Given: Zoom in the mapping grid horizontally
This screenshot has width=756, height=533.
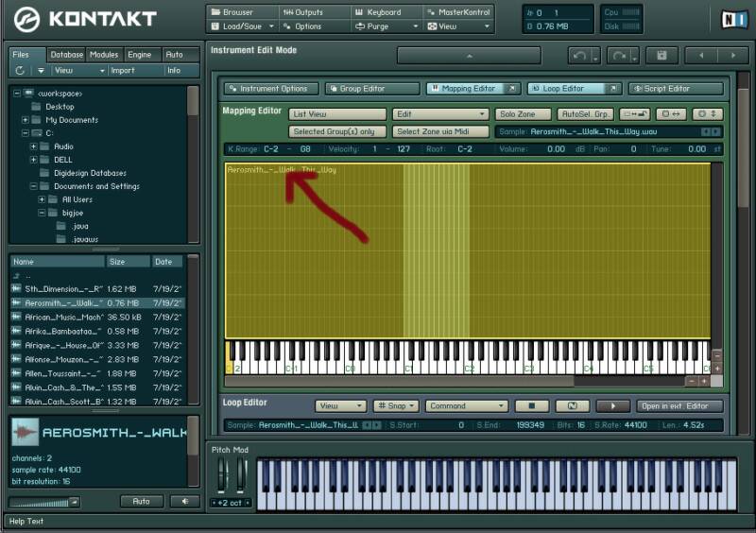Looking at the screenshot, I should [703, 381].
